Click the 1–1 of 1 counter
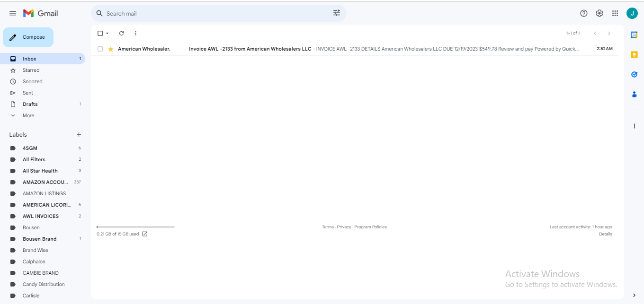644x304 pixels. (x=573, y=33)
